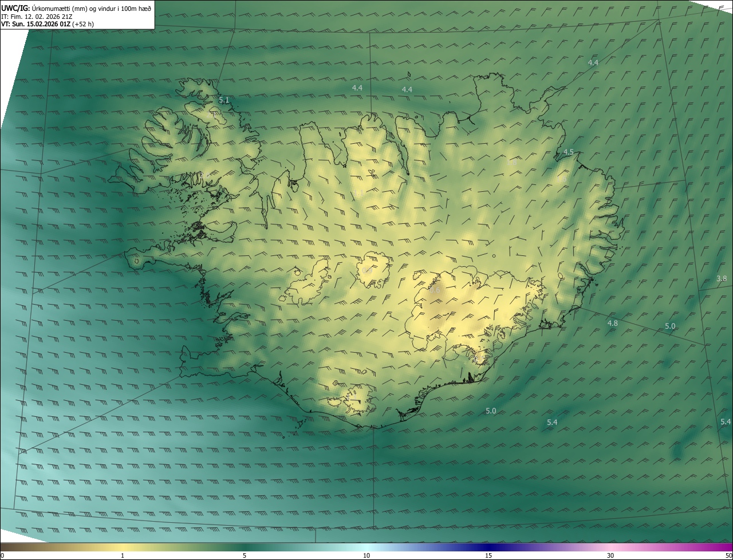This screenshot has height=560, width=733.
Task: Click the 5.1 value label on the map
Action: click(224, 100)
